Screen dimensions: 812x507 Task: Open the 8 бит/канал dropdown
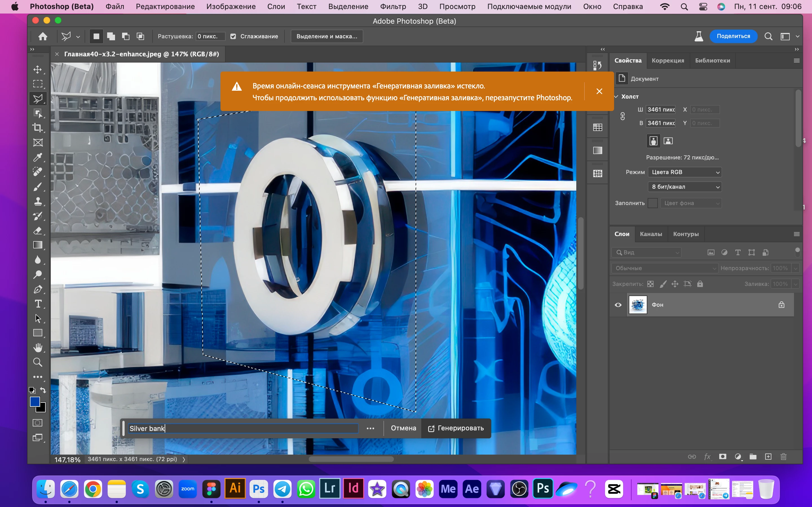pyautogui.click(x=685, y=187)
